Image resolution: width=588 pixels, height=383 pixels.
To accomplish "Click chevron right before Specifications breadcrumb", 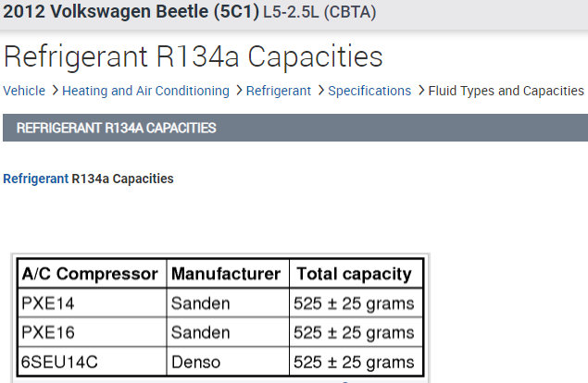I will [x=320, y=91].
